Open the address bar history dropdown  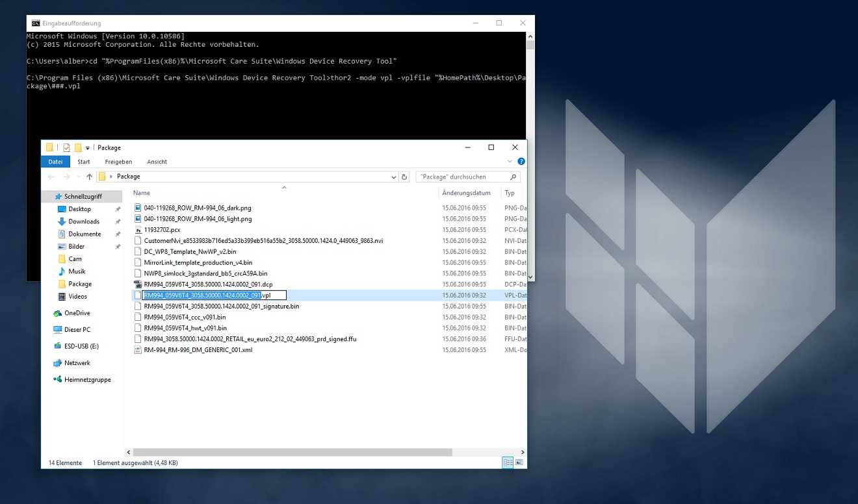click(393, 176)
